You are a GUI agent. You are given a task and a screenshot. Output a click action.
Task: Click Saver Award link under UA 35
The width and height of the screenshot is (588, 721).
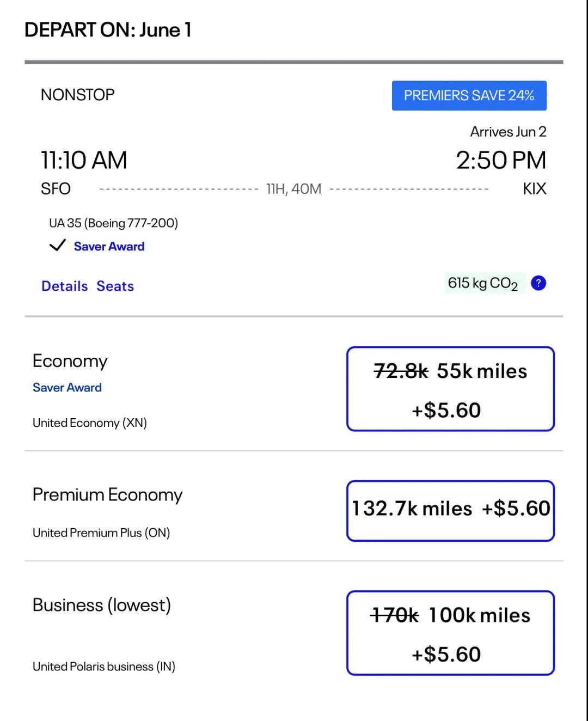[x=109, y=246]
